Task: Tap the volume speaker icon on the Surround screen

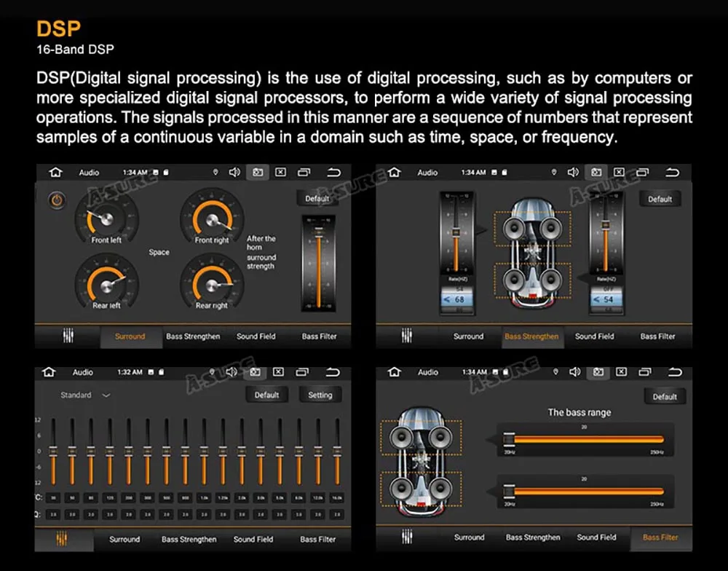Action: point(234,173)
